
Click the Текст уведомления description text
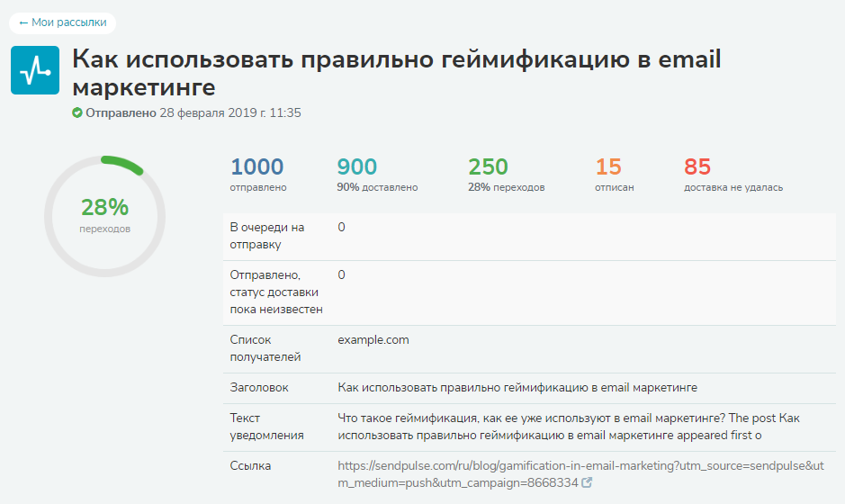coord(569,427)
